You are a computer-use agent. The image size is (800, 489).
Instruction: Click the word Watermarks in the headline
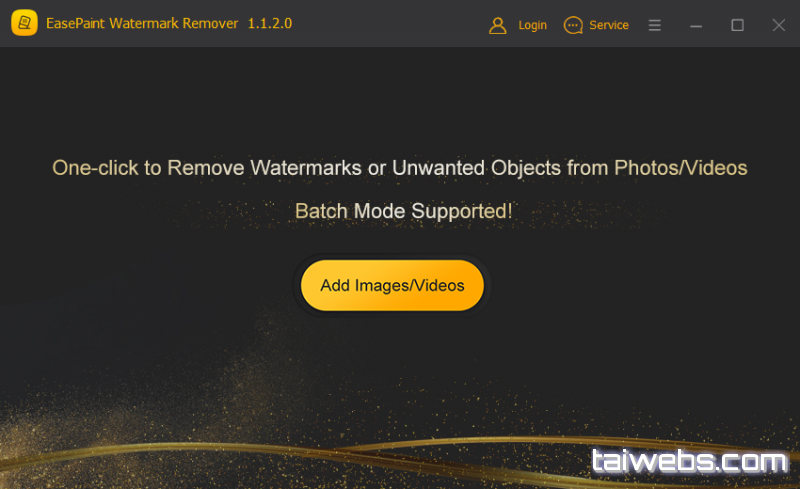306,168
